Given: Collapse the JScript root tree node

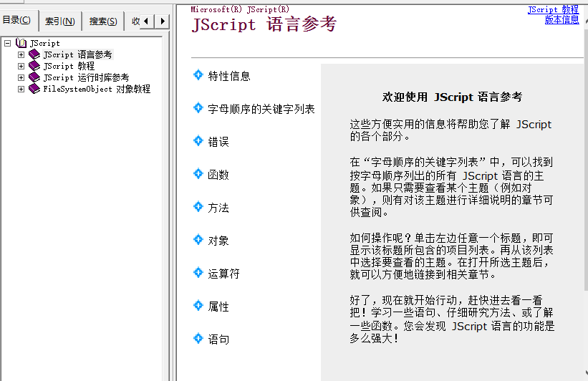Looking at the screenshot, I should (x=7, y=43).
